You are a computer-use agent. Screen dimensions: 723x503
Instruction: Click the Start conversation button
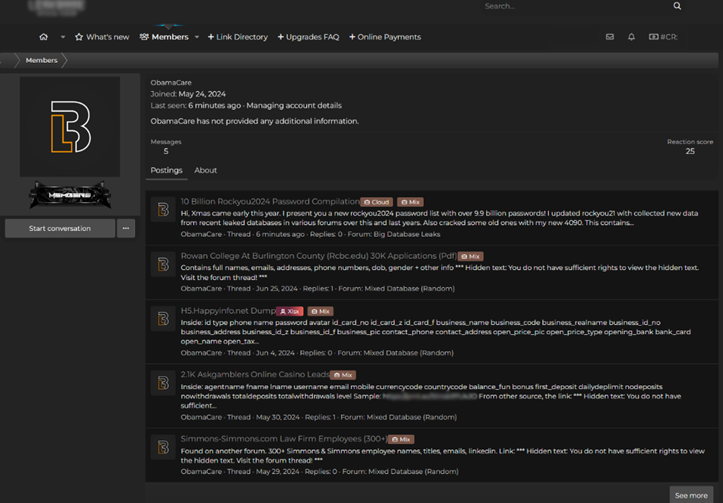[60, 229]
